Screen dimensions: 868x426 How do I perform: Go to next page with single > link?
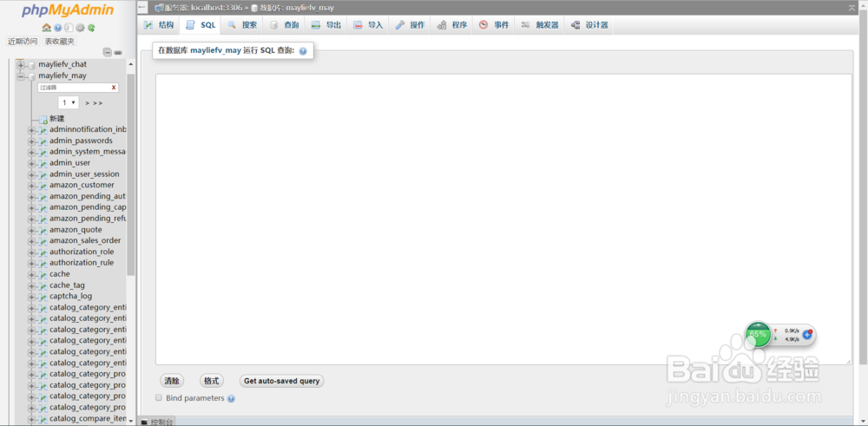click(x=88, y=103)
